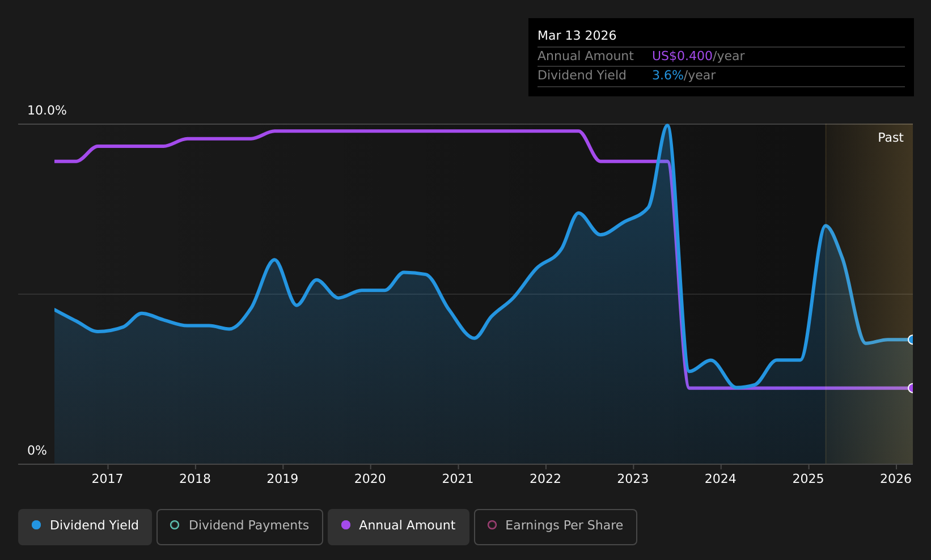Click the 2025 x-axis label
The width and height of the screenshot is (931, 560).
pyautogui.click(x=808, y=479)
